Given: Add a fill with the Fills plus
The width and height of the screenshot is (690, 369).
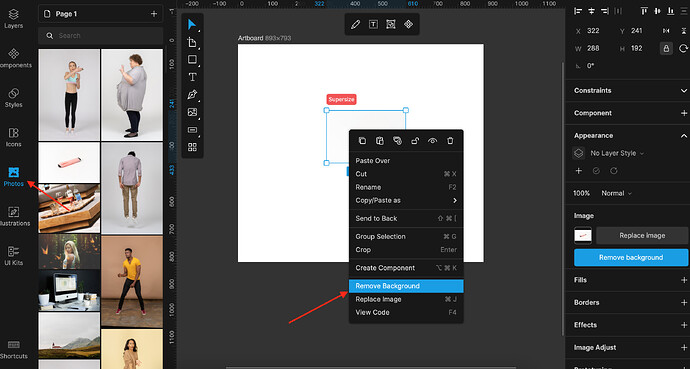Looking at the screenshot, I should tap(683, 280).
